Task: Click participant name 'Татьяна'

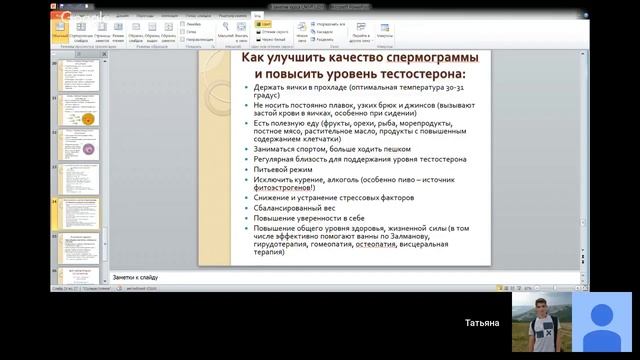Action: tap(482, 323)
